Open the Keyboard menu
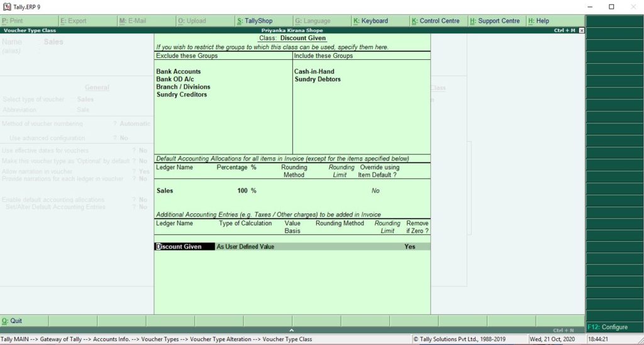This screenshot has height=345, width=644. point(371,21)
